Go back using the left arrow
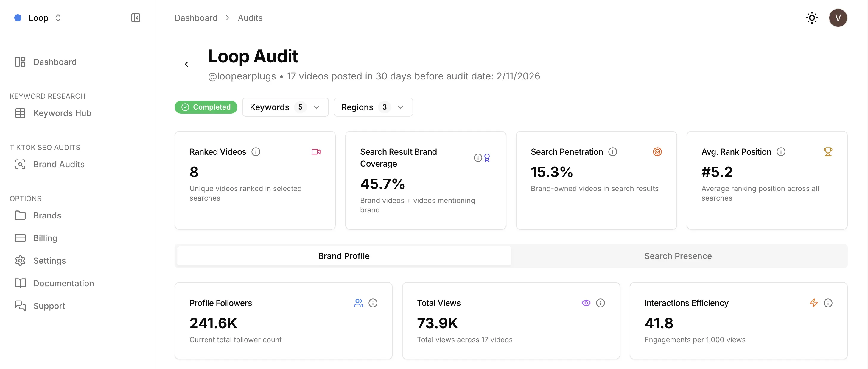868x369 pixels. pyautogui.click(x=187, y=64)
